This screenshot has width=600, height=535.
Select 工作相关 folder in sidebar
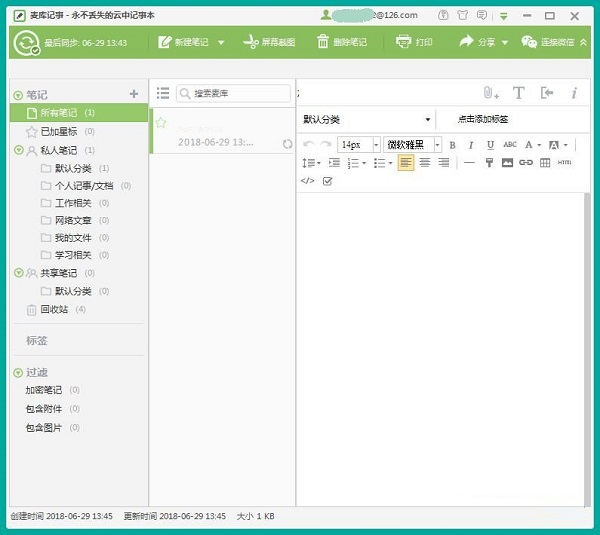72,203
